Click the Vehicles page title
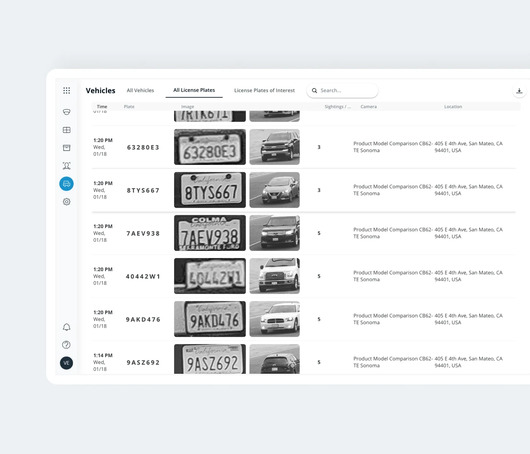This screenshot has width=530, height=454. pyautogui.click(x=100, y=91)
